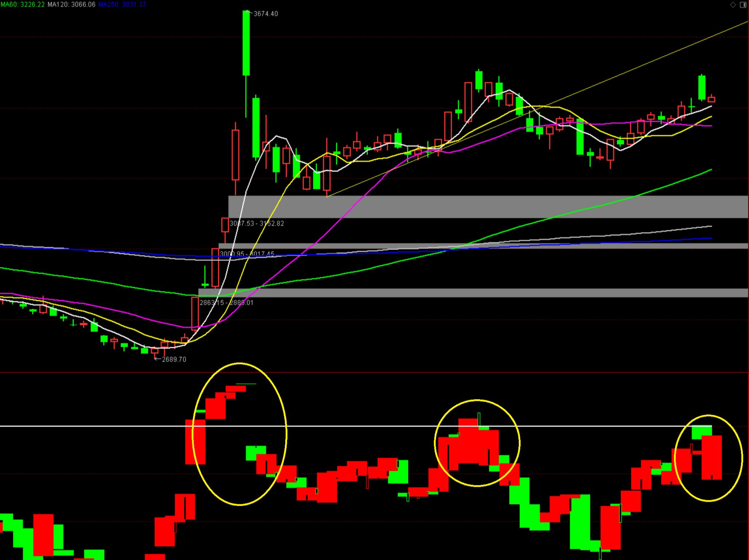Click the 3674.40 high price label
The height and width of the screenshot is (560, 749).
(266, 14)
